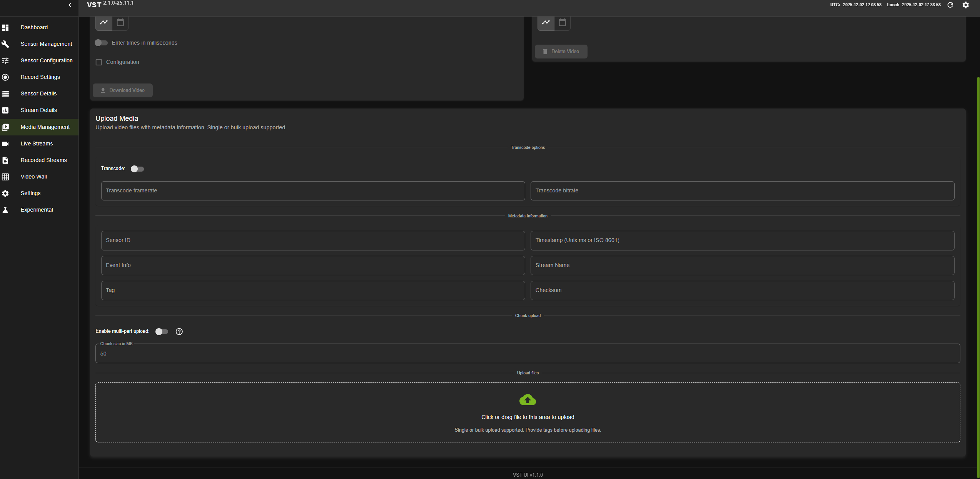Collapse the sidebar with chevron arrow
The image size is (980, 479).
(70, 5)
